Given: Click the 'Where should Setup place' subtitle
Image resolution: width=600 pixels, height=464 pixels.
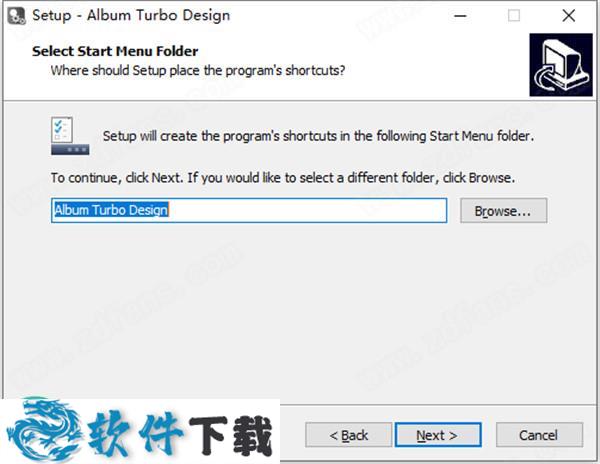Looking at the screenshot, I should pyautogui.click(x=198, y=70).
